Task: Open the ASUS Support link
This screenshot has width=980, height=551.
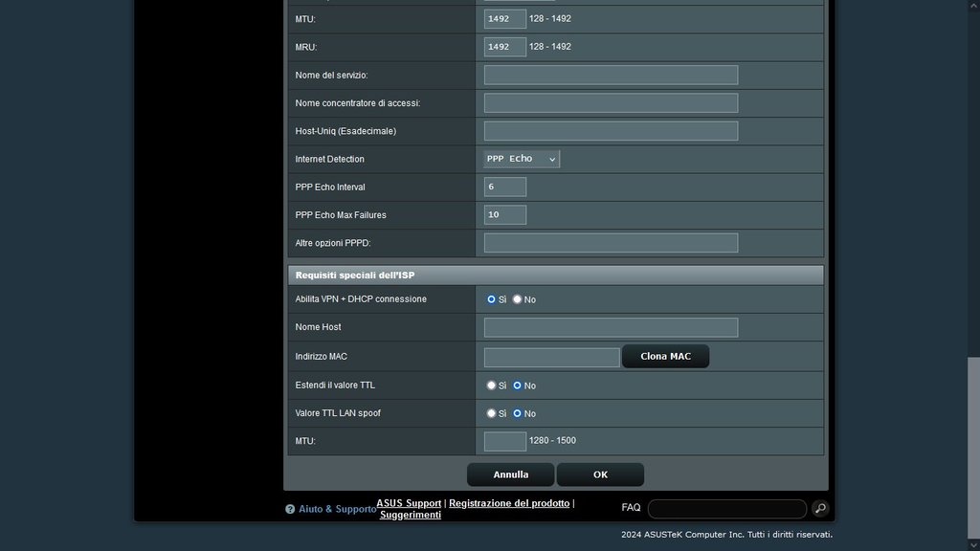Action: click(x=409, y=503)
